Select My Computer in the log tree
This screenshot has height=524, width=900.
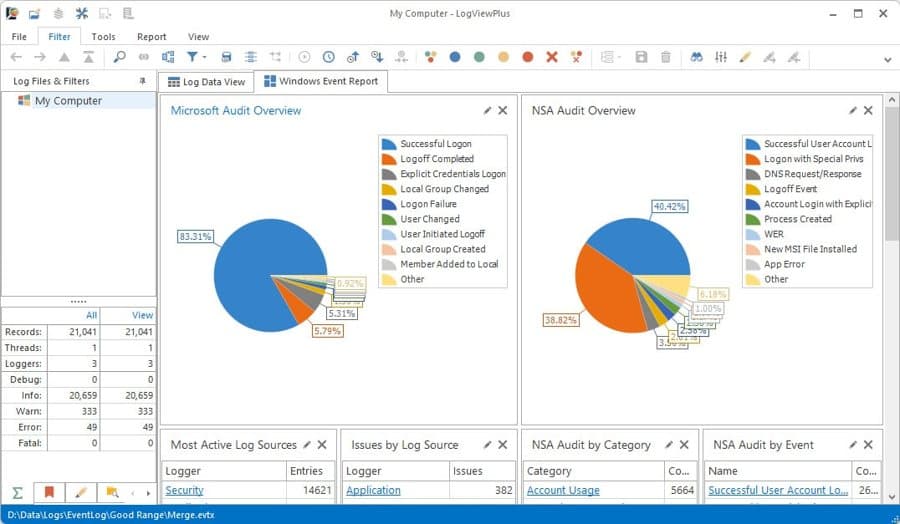[68, 101]
